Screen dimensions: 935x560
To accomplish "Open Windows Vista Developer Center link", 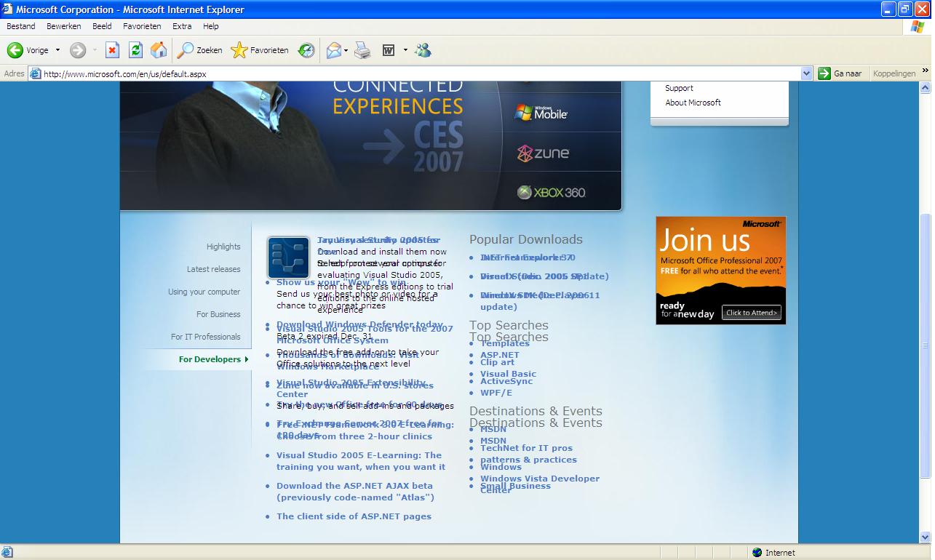I will pyautogui.click(x=540, y=484).
